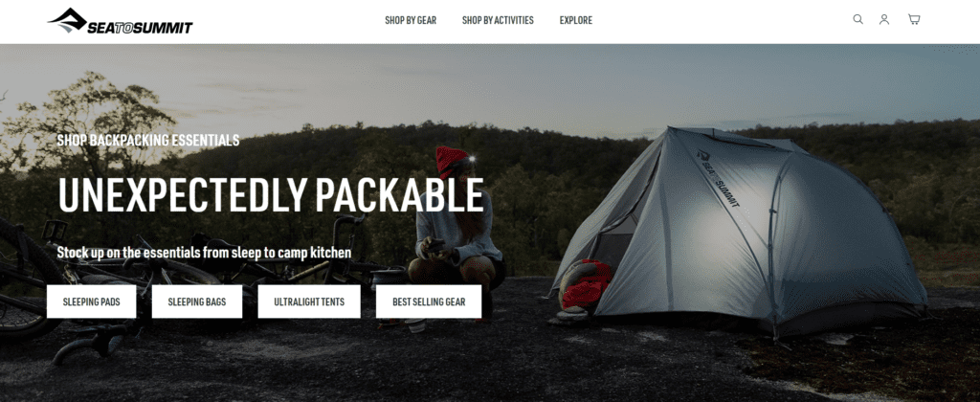980x402 pixels.
Task: Click the Shop Backpacking Essentials heading
Action: click(148, 140)
